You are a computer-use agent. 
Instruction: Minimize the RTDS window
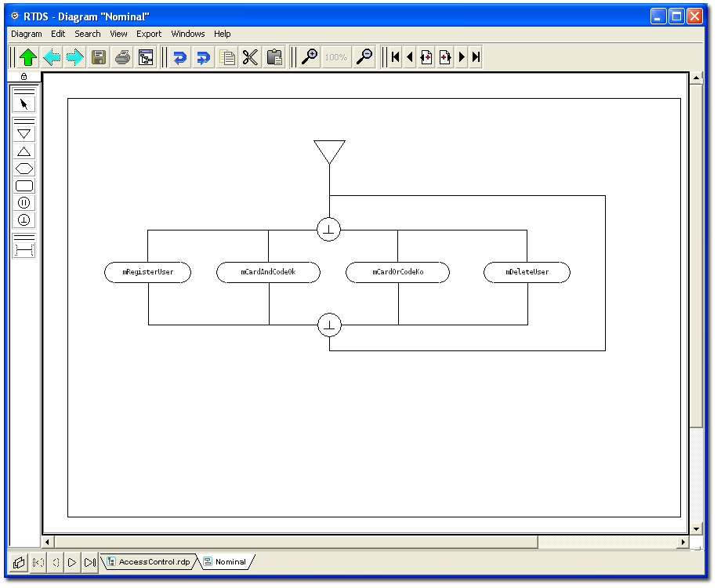click(658, 16)
